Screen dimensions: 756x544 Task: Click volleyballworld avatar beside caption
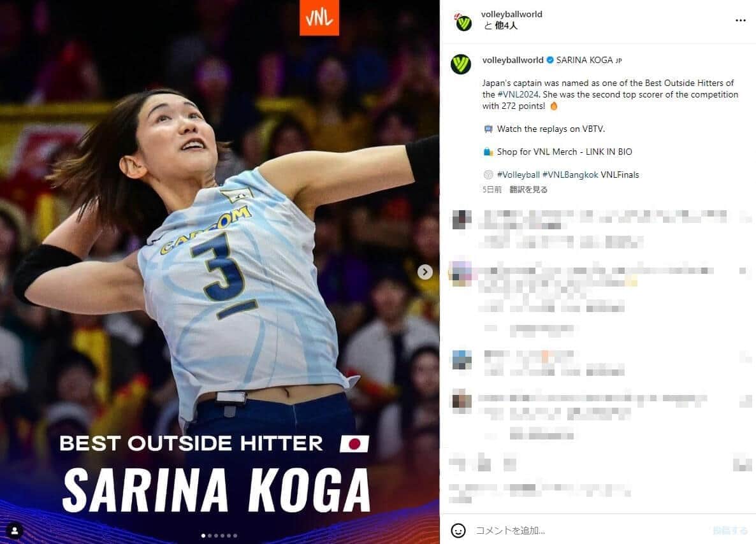pos(460,64)
